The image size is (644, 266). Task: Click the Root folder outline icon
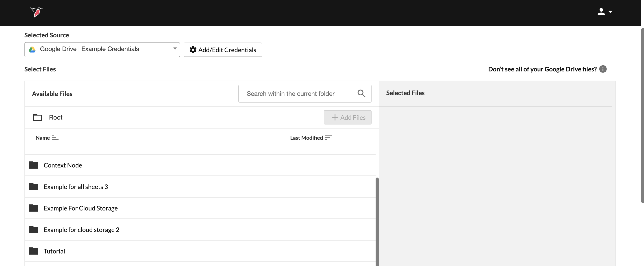coord(37,117)
